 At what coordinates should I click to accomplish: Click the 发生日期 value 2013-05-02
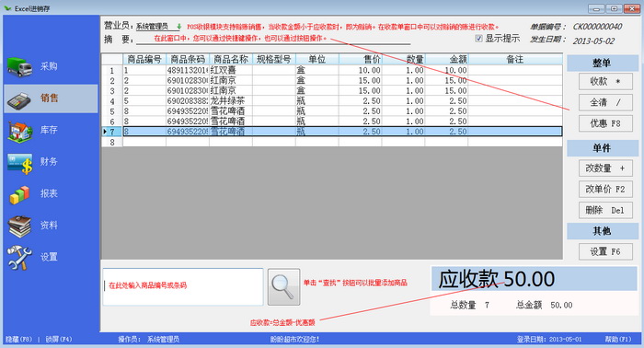click(593, 41)
